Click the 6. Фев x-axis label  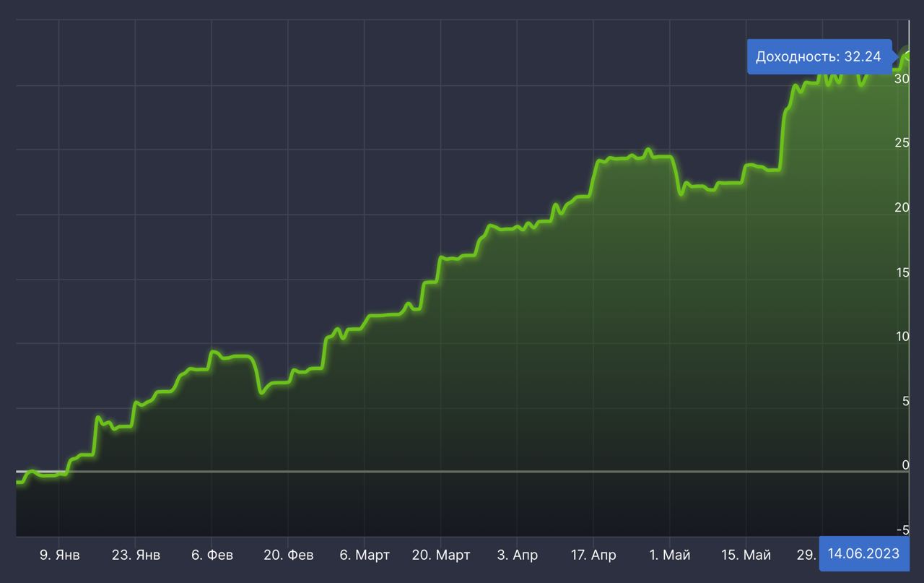point(212,555)
